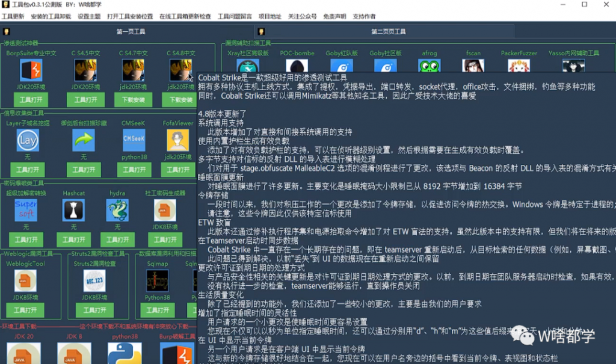The image size is (616, 364).
Task: Click the Xray社区高级版 icon
Action: click(x=248, y=66)
